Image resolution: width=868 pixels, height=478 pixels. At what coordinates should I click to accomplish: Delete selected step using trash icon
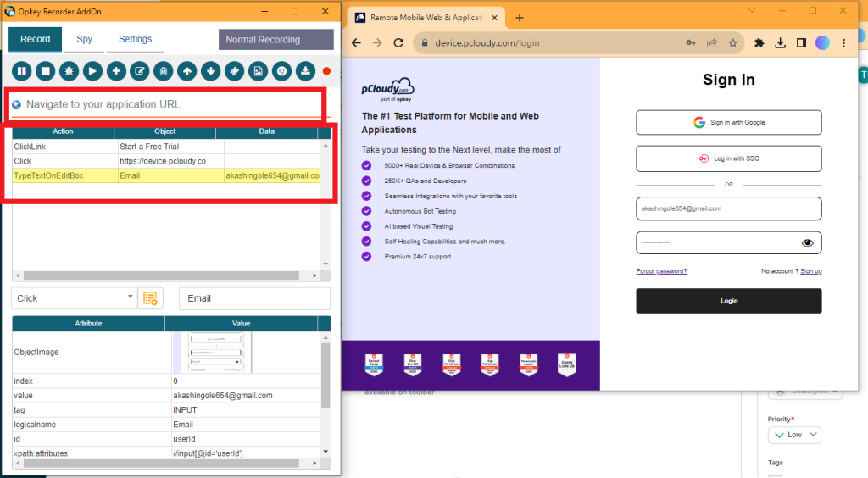coord(164,71)
